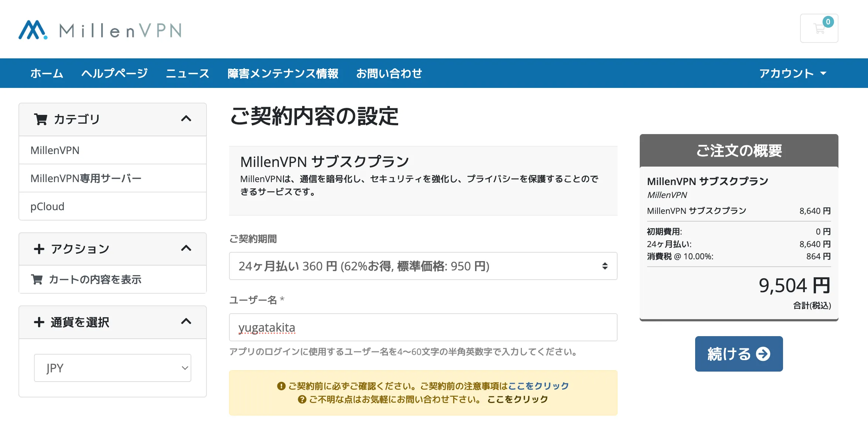Image resolution: width=868 pixels, height=427 pixels.
Task: Open the shopping cart icon in the header
Action: [819, 28]
